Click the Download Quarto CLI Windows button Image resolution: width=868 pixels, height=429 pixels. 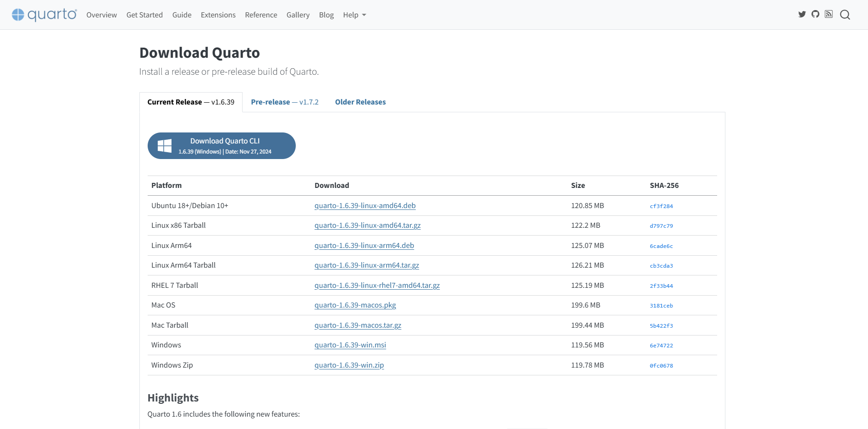(x=221, y=146)
